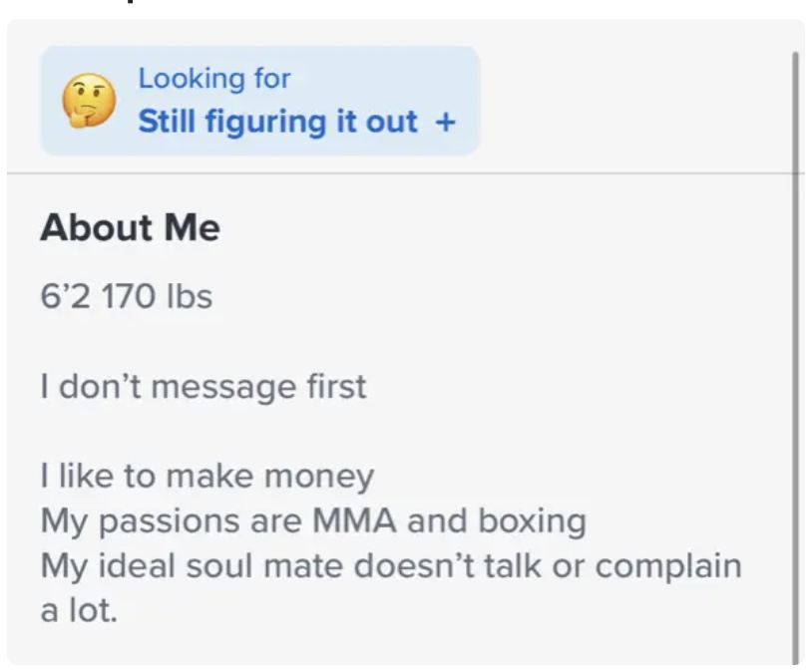Click the word "boxing" in the bio
The image size is (810, 672).
coord(532,521)
